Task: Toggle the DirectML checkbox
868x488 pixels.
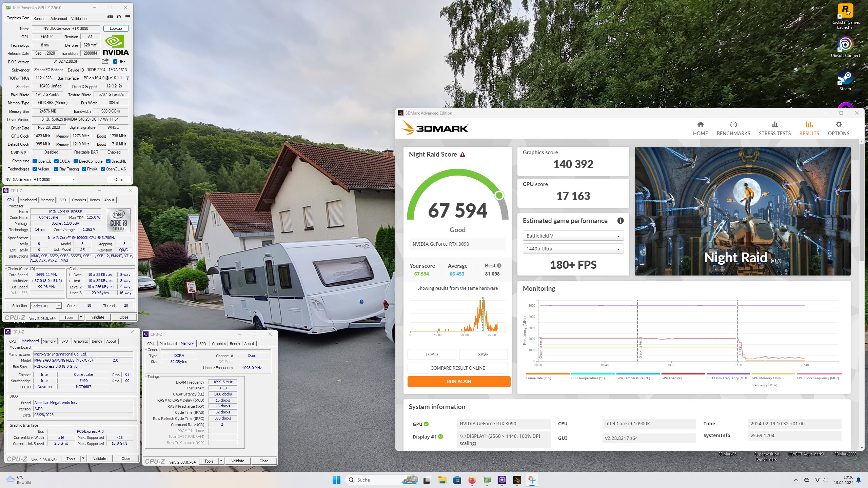Action: [x=108, y=161]
